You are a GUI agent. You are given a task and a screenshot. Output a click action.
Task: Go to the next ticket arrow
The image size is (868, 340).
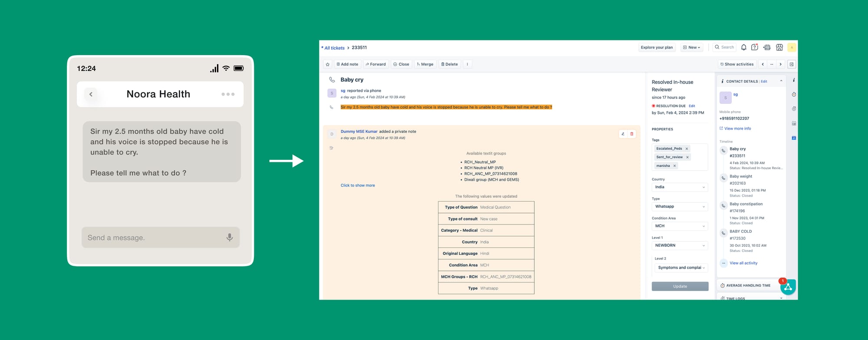click(780, 64)
